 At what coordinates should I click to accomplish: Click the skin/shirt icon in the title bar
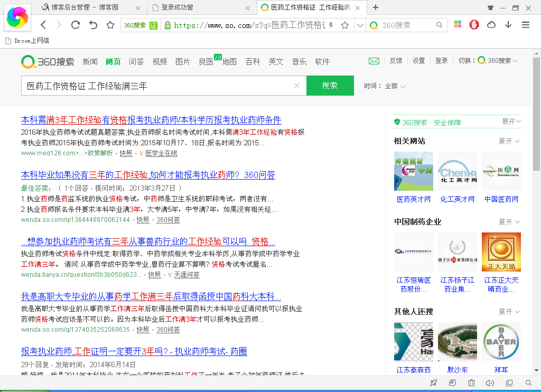(490, 7)
